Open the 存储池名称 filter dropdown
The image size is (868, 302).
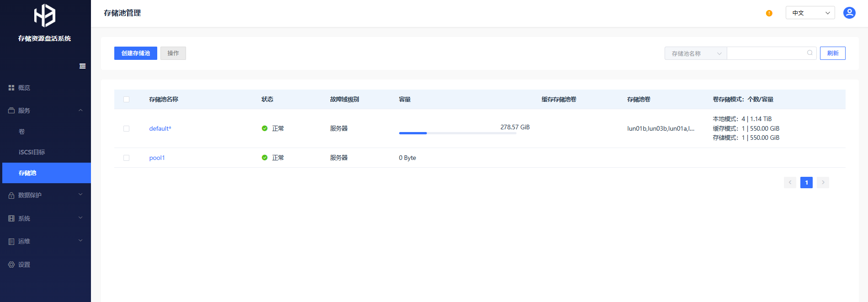coord(696,53)
